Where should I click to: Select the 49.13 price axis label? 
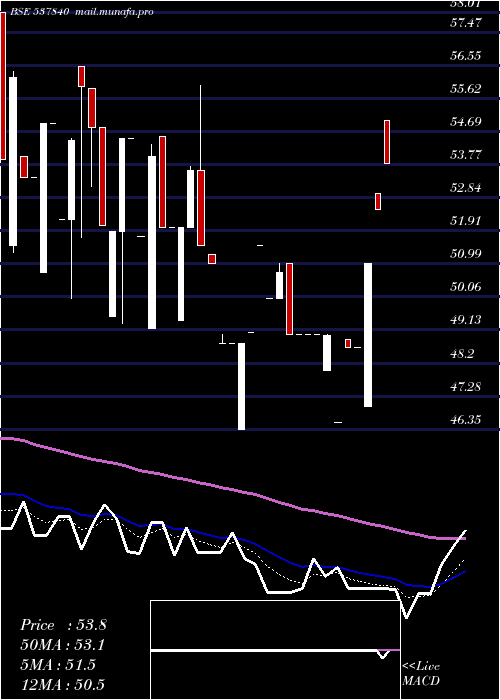[466, 320]
